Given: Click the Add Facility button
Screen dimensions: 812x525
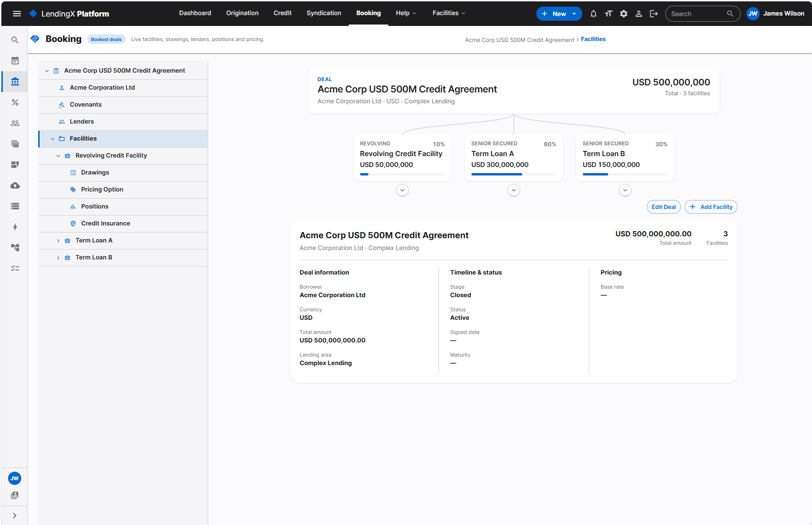Looking at the screenshot, I should click(x=711, y=207).
